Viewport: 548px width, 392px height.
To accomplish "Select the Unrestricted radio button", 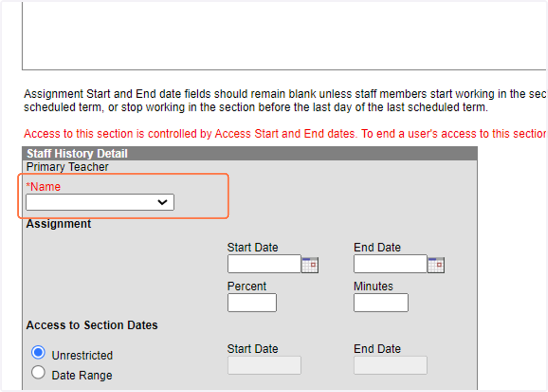I will [x=38, y=353].
